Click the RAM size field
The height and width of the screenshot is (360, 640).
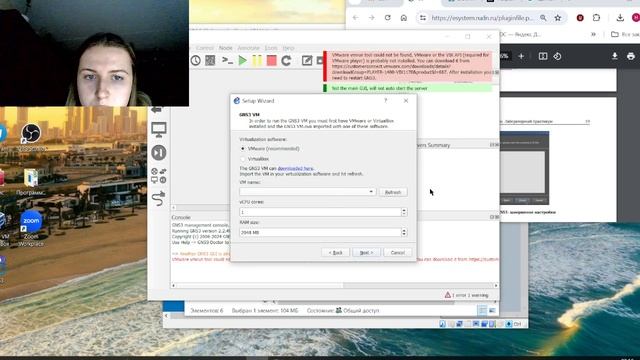tap(320, 232)
